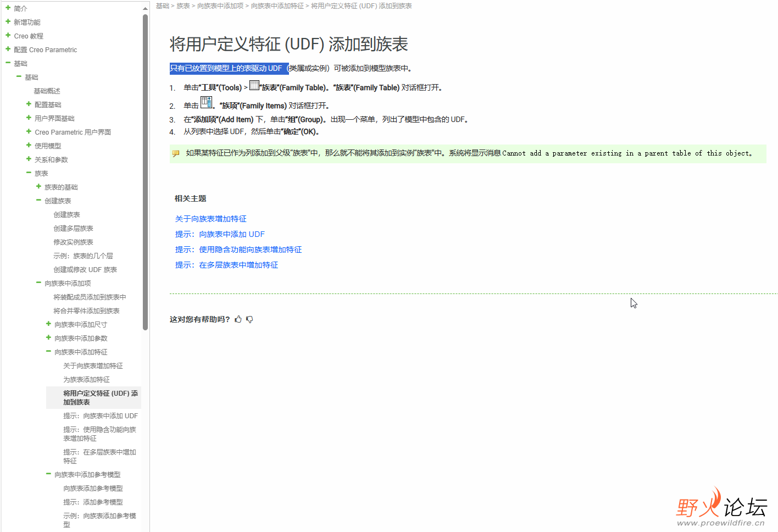
Task: Expand the 使用模型 node
Action: coord(29,145)
